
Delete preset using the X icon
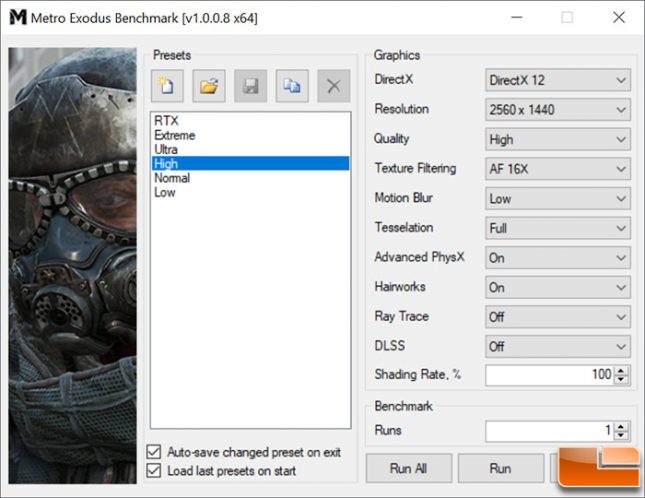334,86
